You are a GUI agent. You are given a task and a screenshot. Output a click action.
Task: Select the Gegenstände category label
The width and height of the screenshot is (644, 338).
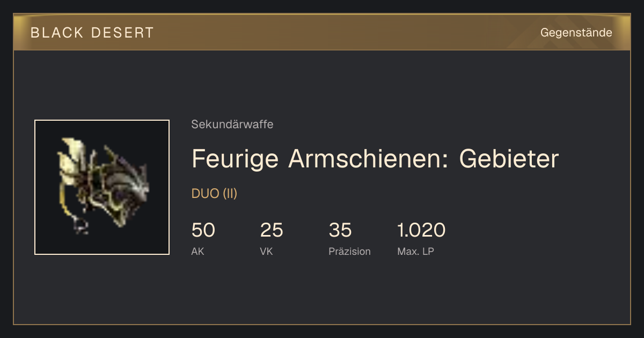[576, 33]
